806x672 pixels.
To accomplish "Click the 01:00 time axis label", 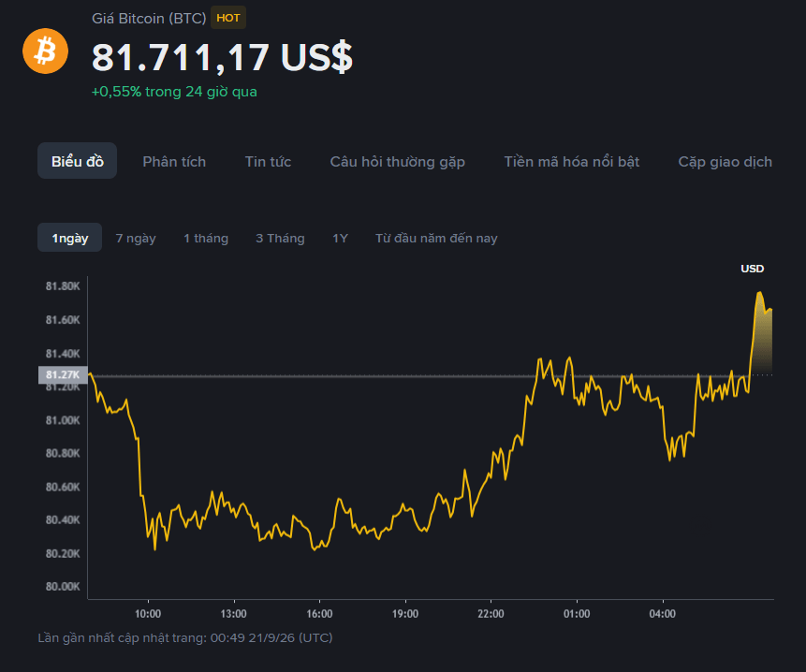I will pos(577,613).
